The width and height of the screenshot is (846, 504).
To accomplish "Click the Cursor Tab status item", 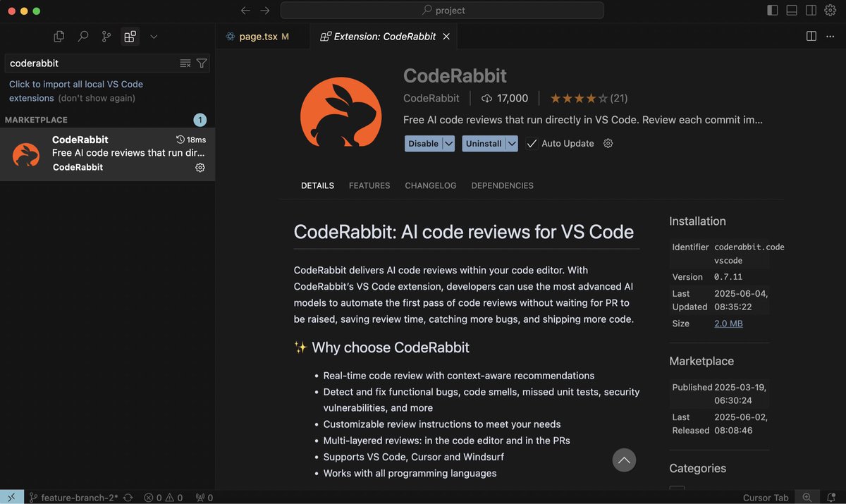I will point(766,498).
